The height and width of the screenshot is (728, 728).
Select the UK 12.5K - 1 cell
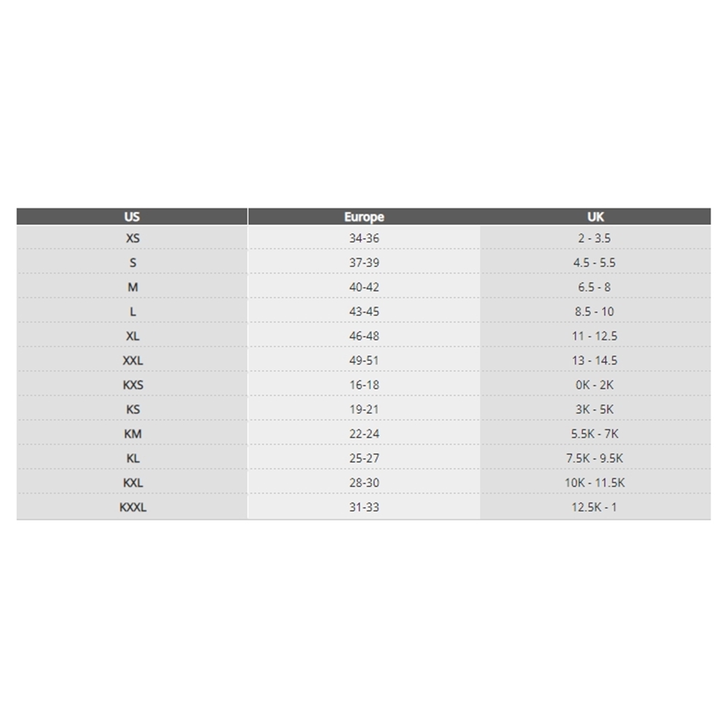(x=595, y=507)
